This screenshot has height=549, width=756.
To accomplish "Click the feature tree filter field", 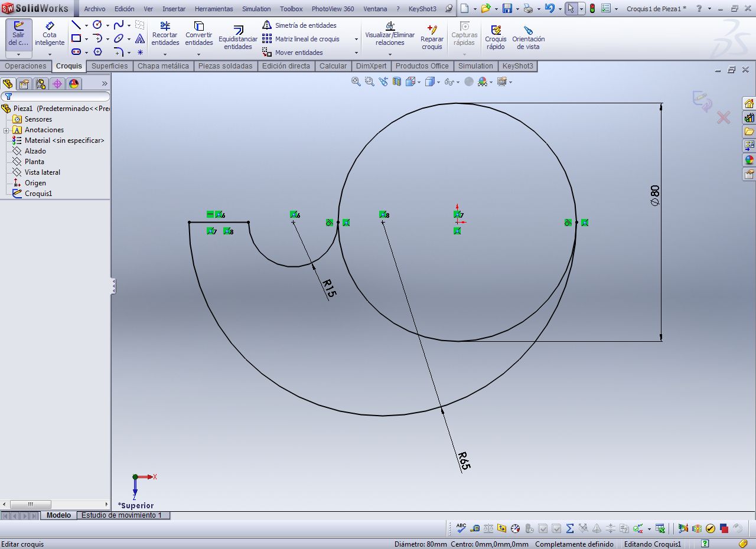I will pos(56,96).
